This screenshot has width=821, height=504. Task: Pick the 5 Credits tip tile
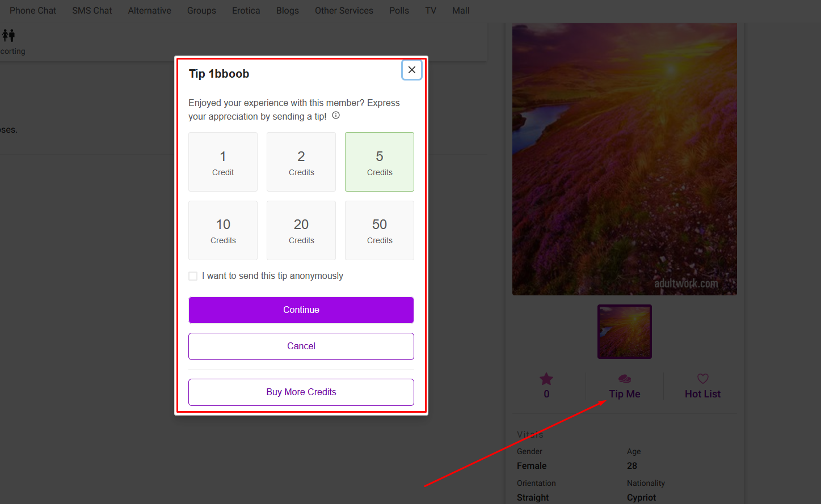(x=380, y=162)
